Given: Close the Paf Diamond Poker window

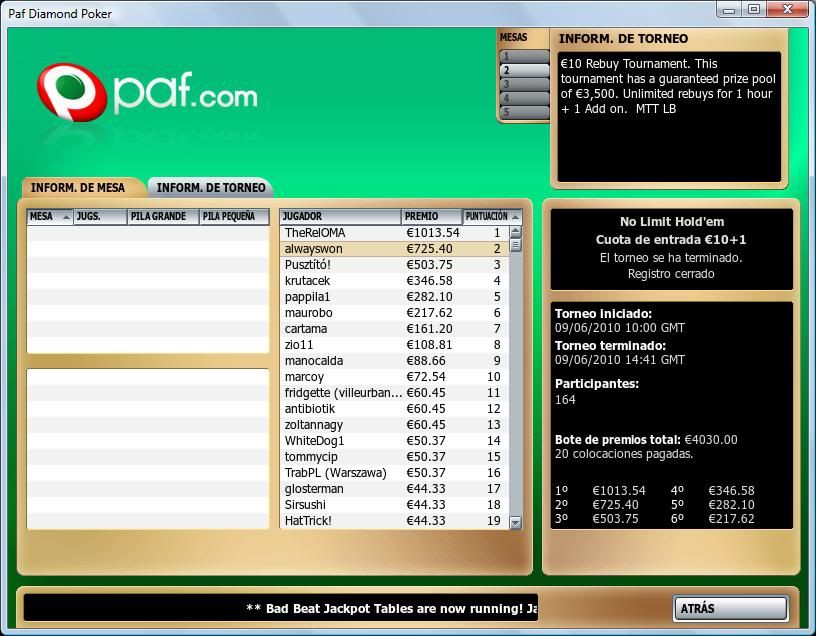Looking at the screenshot, I should coord(788,9).
